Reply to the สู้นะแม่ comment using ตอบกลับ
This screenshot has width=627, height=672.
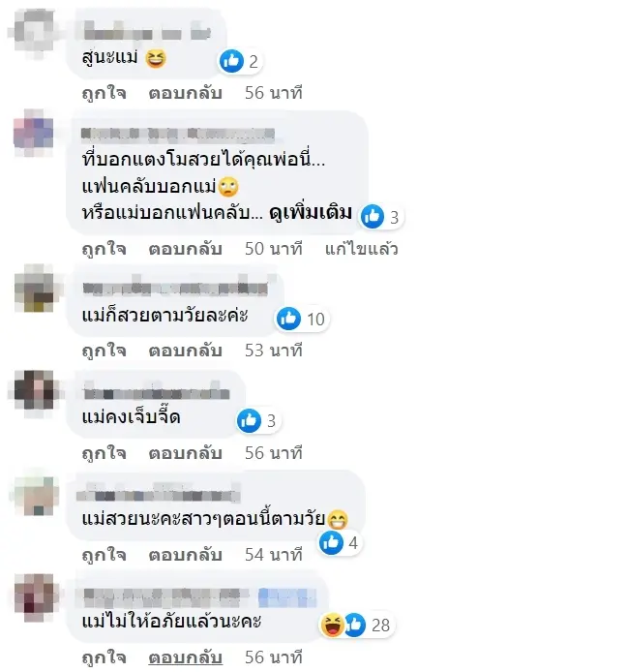point(185,93)
